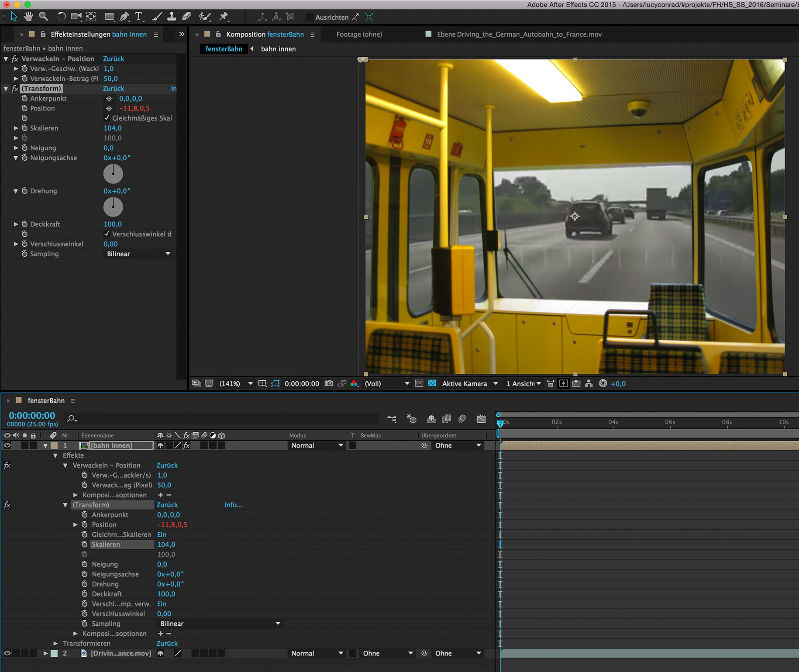The height and width of the screenshot is (672, 799).
Task: Pick the Rotation tool
Action: (61, 17)
